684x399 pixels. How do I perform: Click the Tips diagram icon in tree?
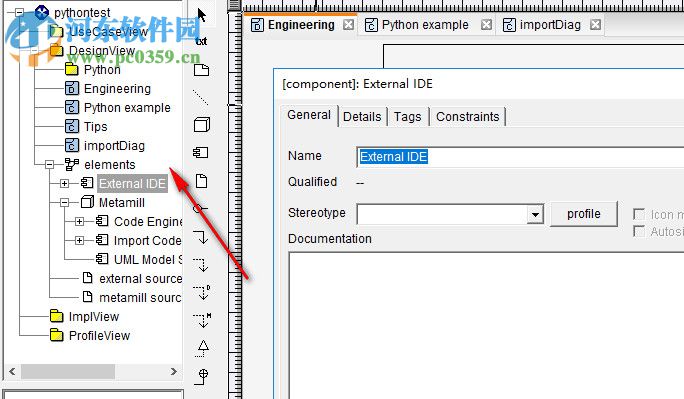pos(72,126)
